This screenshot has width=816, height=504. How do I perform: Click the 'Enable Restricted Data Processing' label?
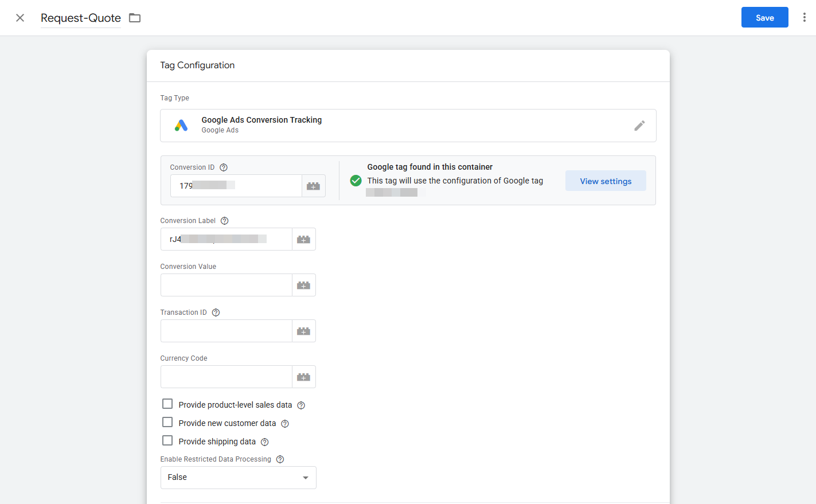[216, 459]
